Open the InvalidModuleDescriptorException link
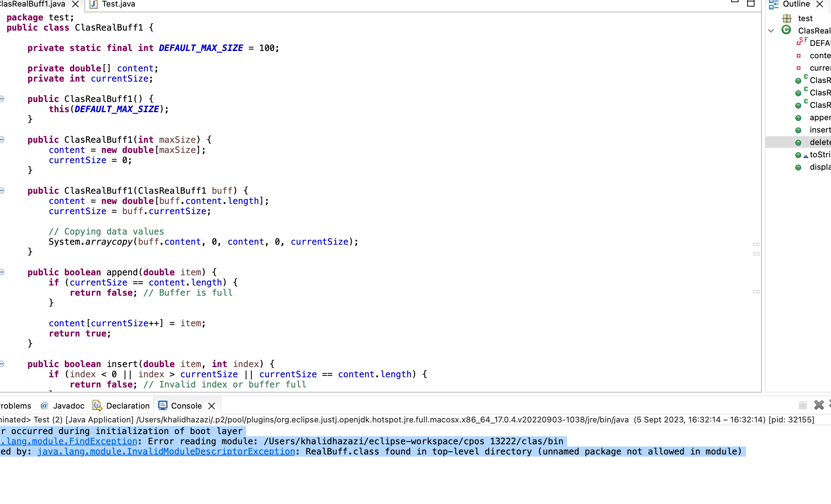This screenshot has width=831, height=504. pyautogui.click(x=166, y=451)
